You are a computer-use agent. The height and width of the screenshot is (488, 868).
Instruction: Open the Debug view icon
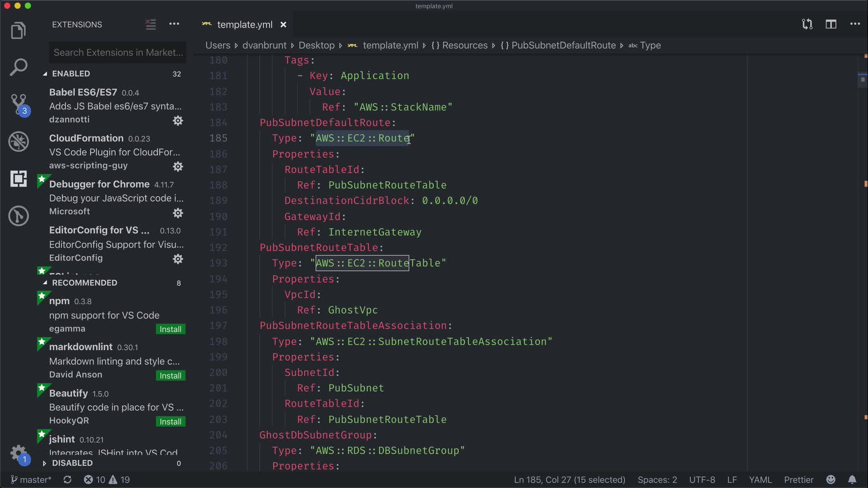click(x=19, y=141)
